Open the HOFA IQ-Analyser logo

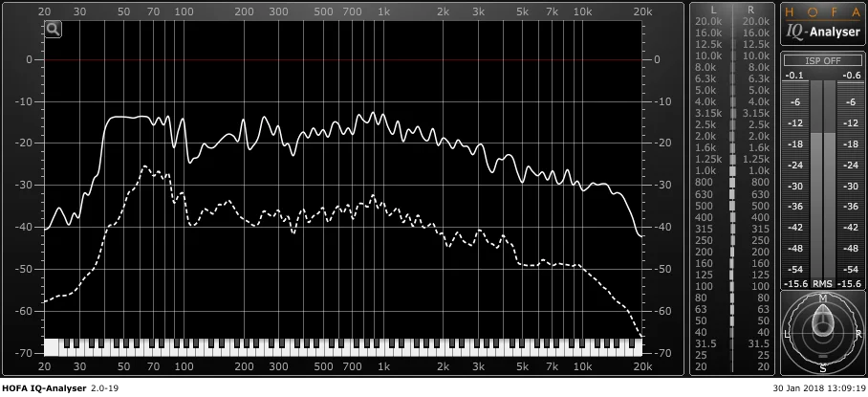pos(823,24)
